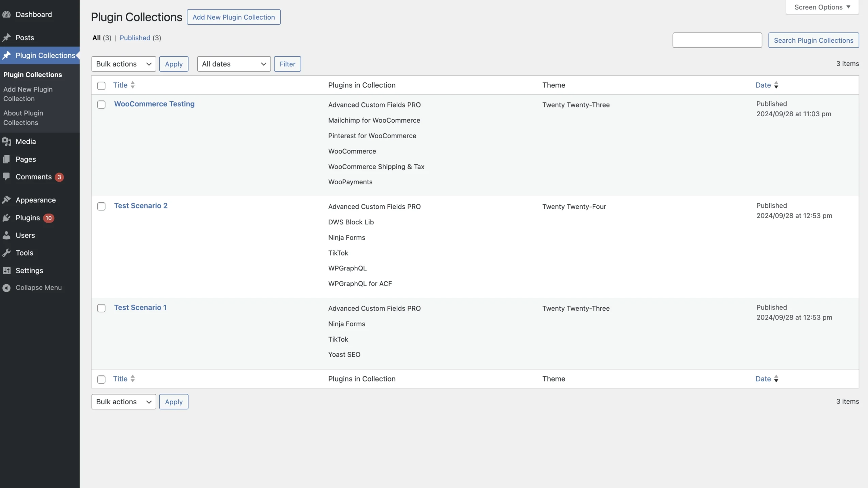Viewport: 868px width, 488px height.
Task: Click the Tools wrench icon
Action: click(x=6, y=253)
